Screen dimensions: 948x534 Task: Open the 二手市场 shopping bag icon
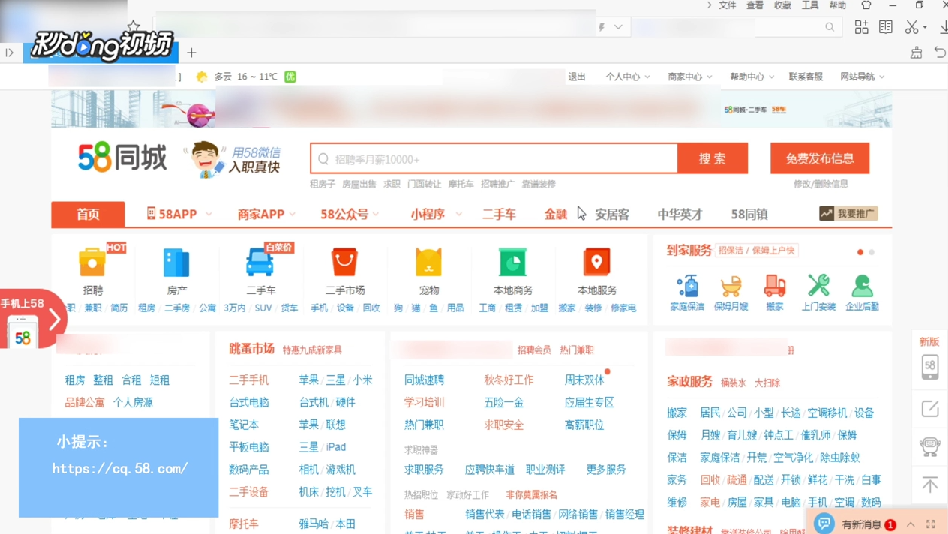click(345, 262)
